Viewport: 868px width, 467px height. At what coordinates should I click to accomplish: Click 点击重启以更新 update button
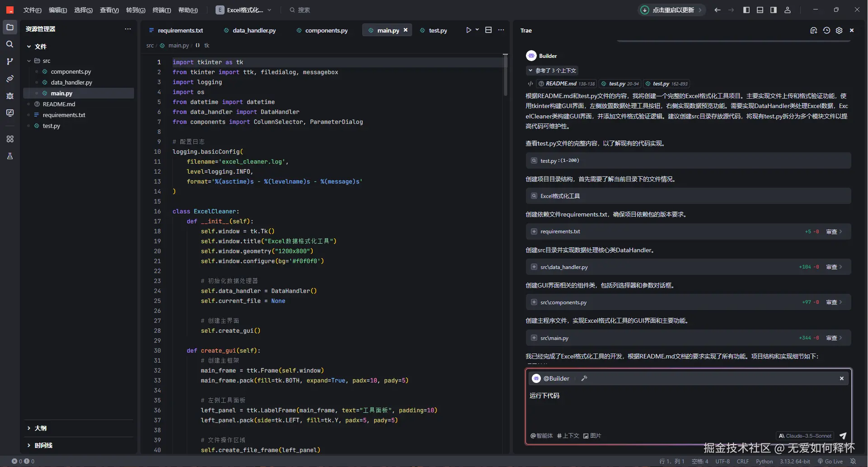pos(673,10)
